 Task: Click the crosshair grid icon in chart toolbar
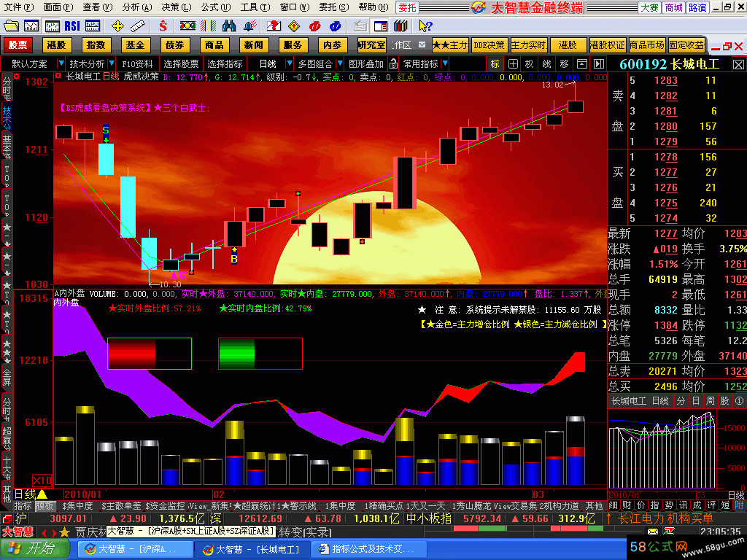pyautogui.click(x=513, y=64)
